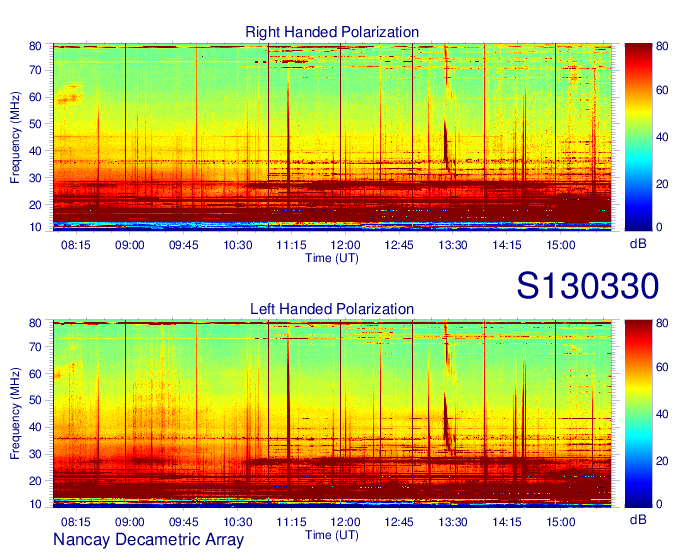Viewport: 680px width, 552px height.
Task: Click 15:00 tick under Right Handed plot
Action: (561, 245)
